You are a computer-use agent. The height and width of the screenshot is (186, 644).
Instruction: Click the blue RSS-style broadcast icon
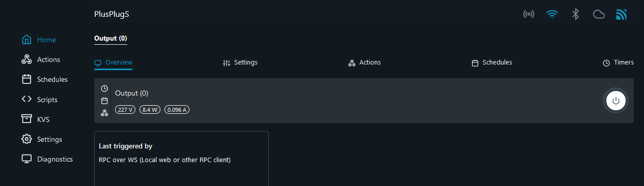[621, 14]
